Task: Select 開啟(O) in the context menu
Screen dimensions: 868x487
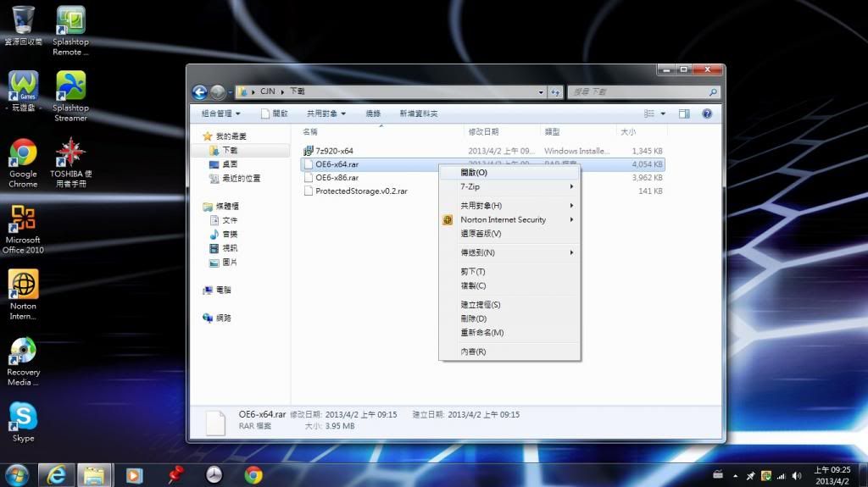Action: pos(509,173)
